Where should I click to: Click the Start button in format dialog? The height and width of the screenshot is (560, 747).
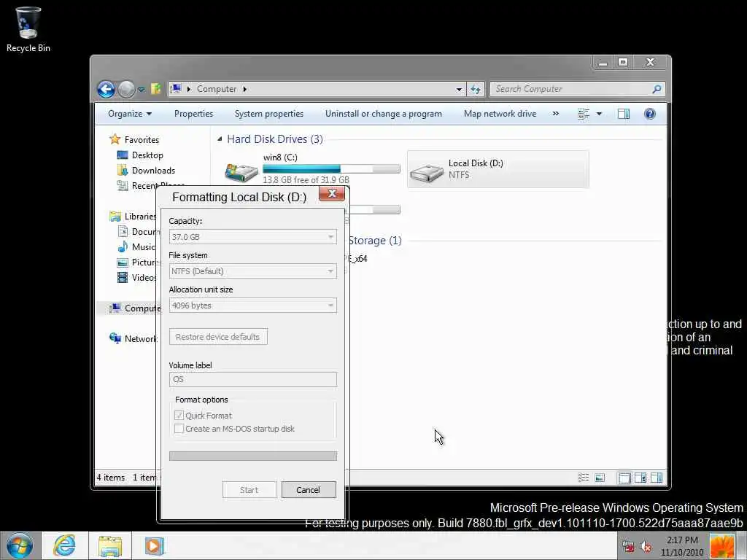[x=249, y=490]
